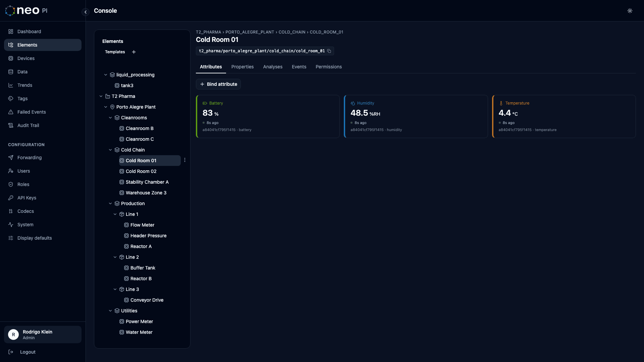Select Buffer Tank element
Screen dimensions: 644x362
[143, 268]
